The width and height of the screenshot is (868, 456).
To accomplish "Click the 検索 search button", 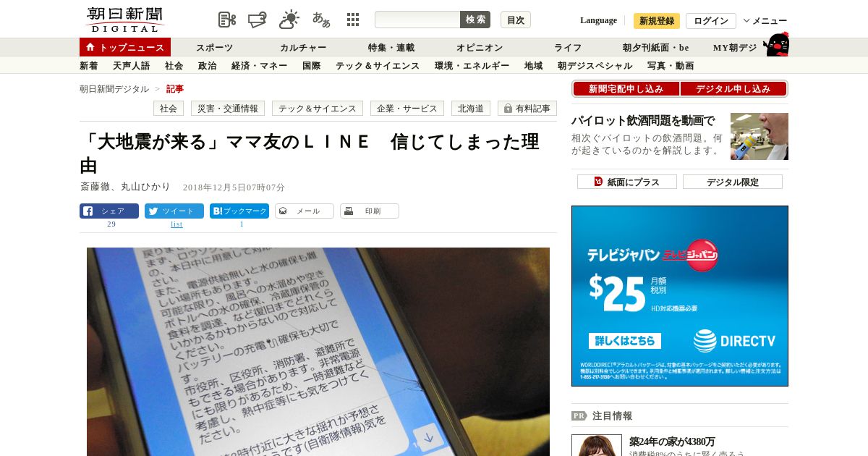I will coord(475,20).
